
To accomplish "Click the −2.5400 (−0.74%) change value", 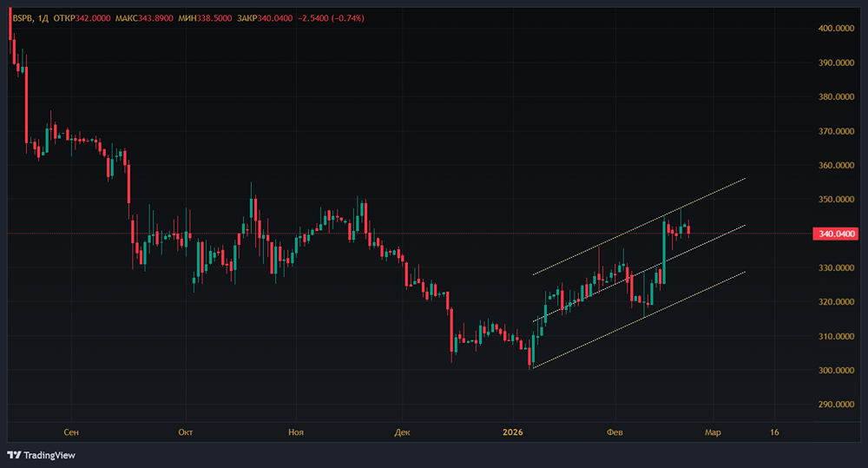I will pyautogui.click(x=331, y=18).
